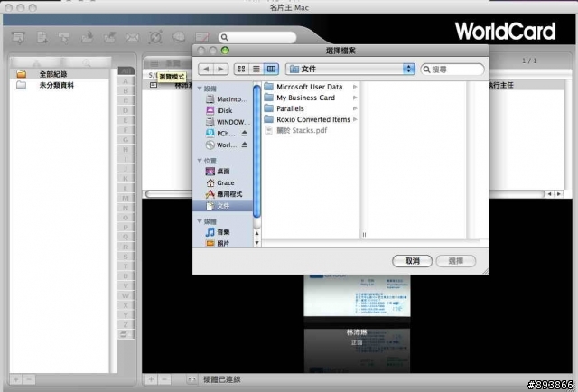Click the hardware connection status icon
The image size is (578, 392).
point(191,379)
